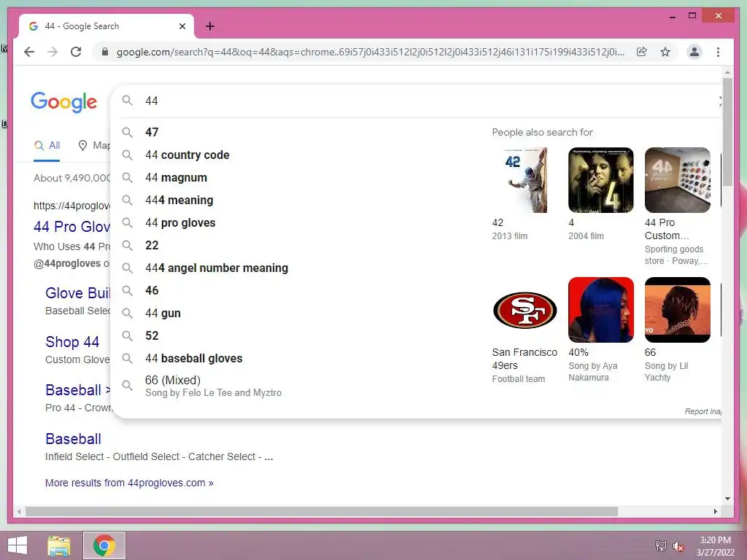Open the '44 Pro Gloves' result title
This screenshot has height=560, width=747.
[72, 227]
